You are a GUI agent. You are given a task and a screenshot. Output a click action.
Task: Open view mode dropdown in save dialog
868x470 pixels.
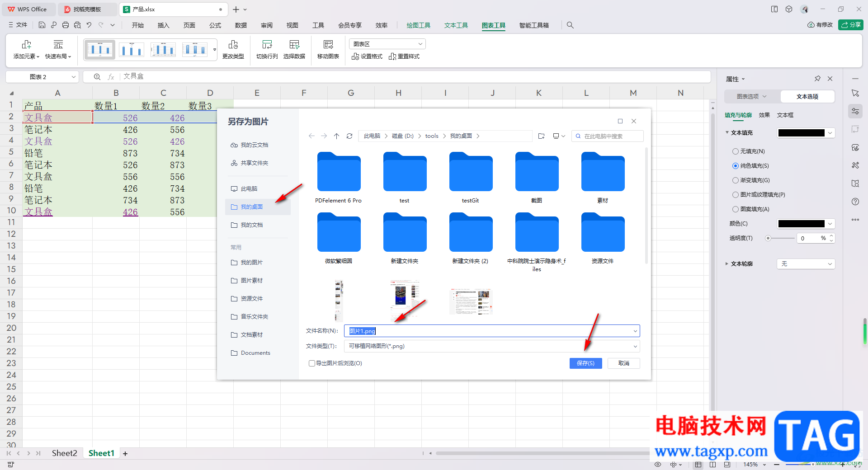559,136
